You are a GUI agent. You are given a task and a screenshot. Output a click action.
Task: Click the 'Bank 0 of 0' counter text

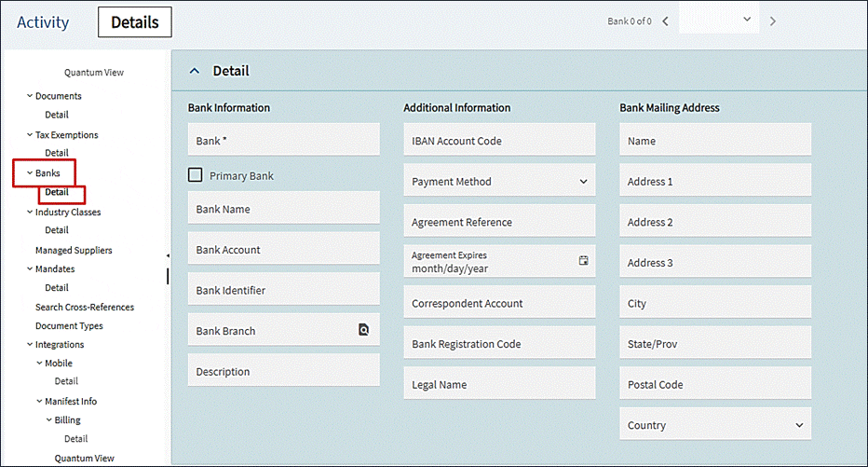(630, 21)
